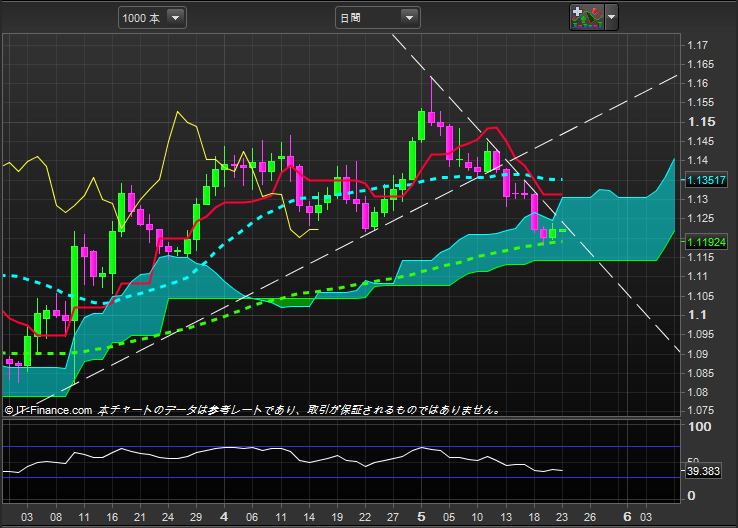Open the 1000本 bar count dropdown

coord(152,18)
